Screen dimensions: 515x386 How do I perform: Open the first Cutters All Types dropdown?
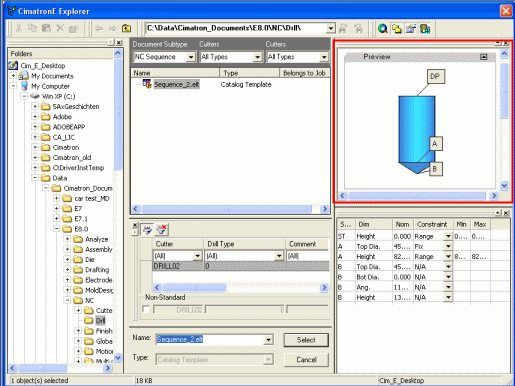(257, 57)
